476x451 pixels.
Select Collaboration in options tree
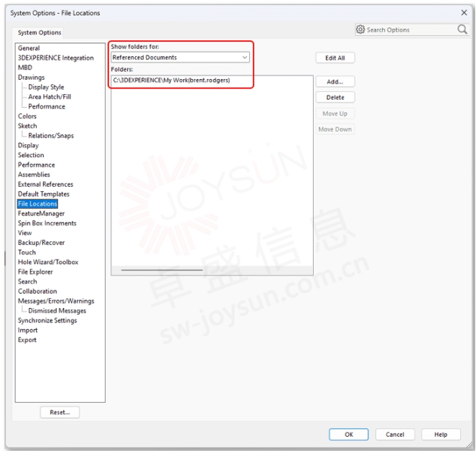(37, 292)
